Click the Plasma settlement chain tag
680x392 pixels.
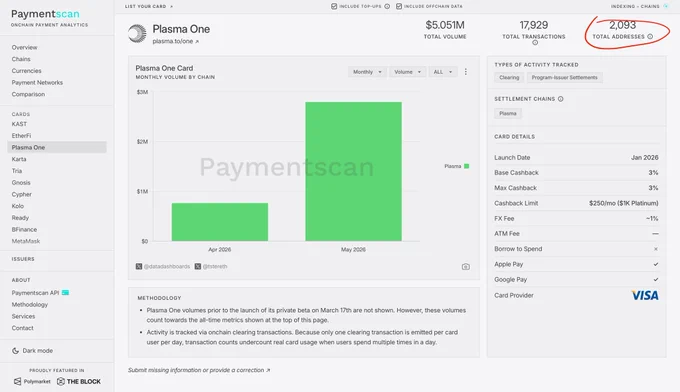pyautogui.click(x=508, y=113)
